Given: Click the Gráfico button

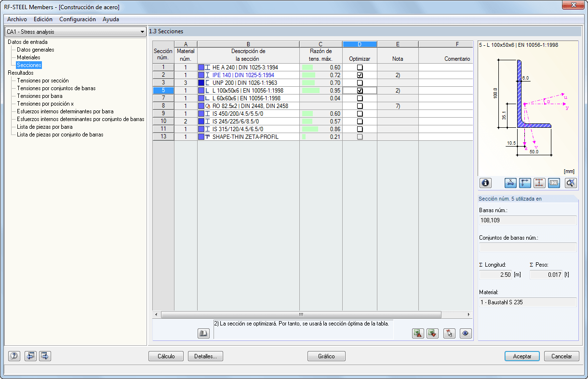Looking at the screenshot, I should (x=326, y=356).
